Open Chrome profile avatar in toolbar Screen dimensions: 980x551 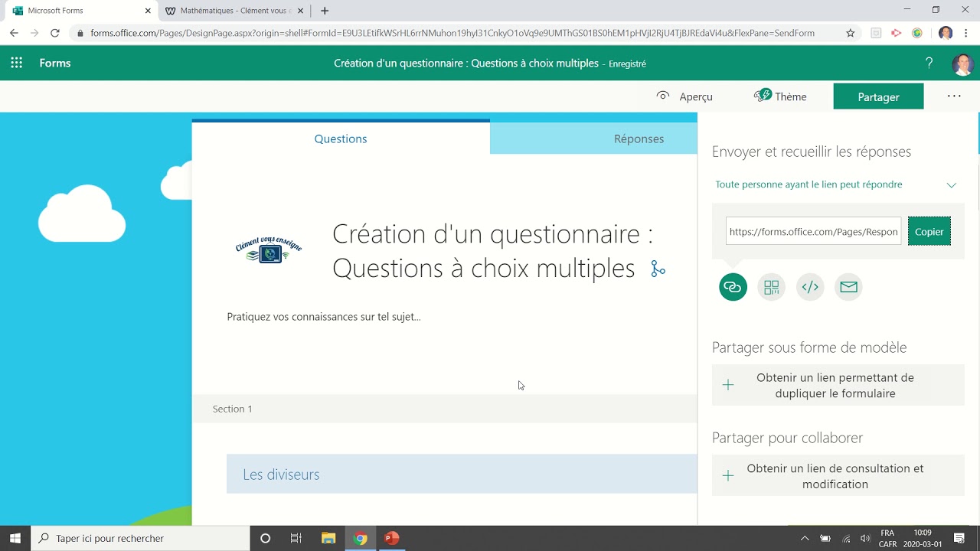pyautogui.click(x=946, y=33)
